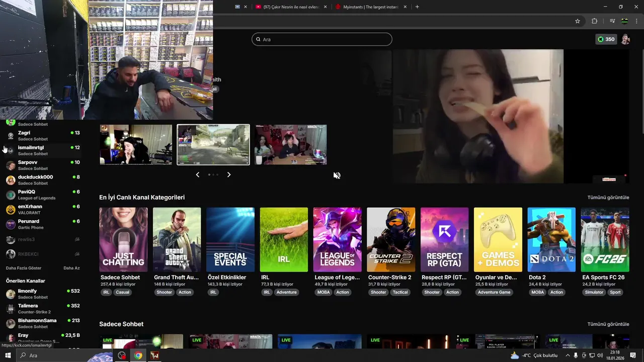Screen dimensions: 644x362
Task: Close the Myinstants browser tab
Action: click(406, 7)
